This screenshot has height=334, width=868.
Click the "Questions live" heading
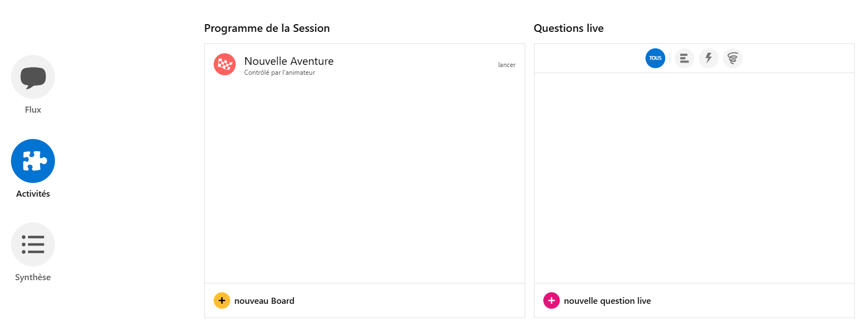point(569,28)
